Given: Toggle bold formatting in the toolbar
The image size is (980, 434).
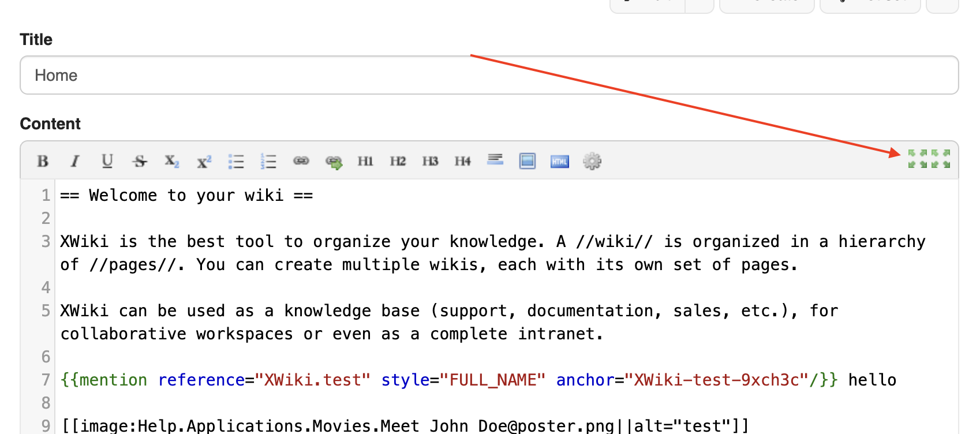Looking at the screenshot, I should [x=43, y=161].
